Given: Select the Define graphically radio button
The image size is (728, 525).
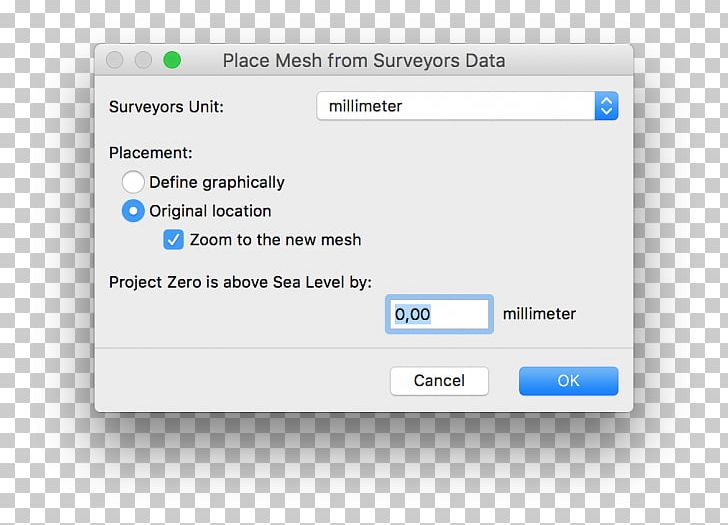Looking at the screenshot, I should tap(133, 182).
